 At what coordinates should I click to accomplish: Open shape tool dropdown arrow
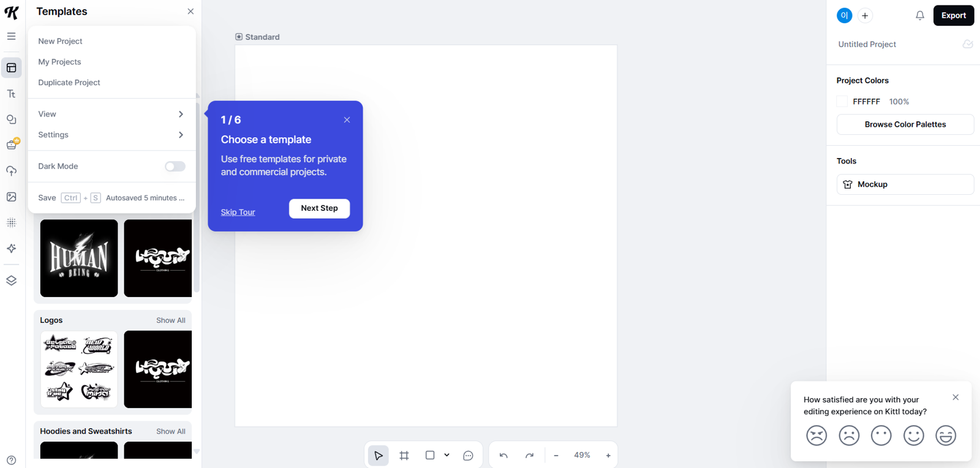pos(447,455)
